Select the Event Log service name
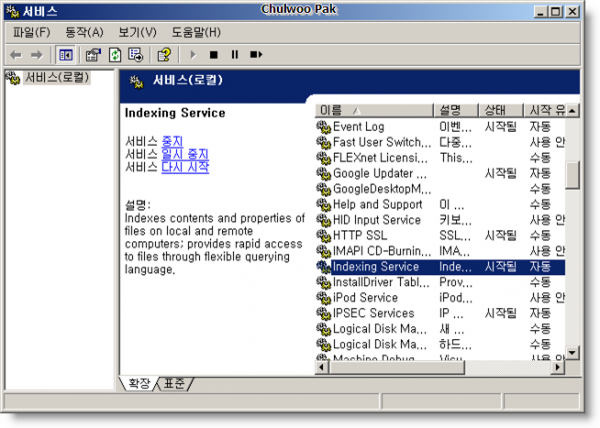 click(x=359, y=127)
